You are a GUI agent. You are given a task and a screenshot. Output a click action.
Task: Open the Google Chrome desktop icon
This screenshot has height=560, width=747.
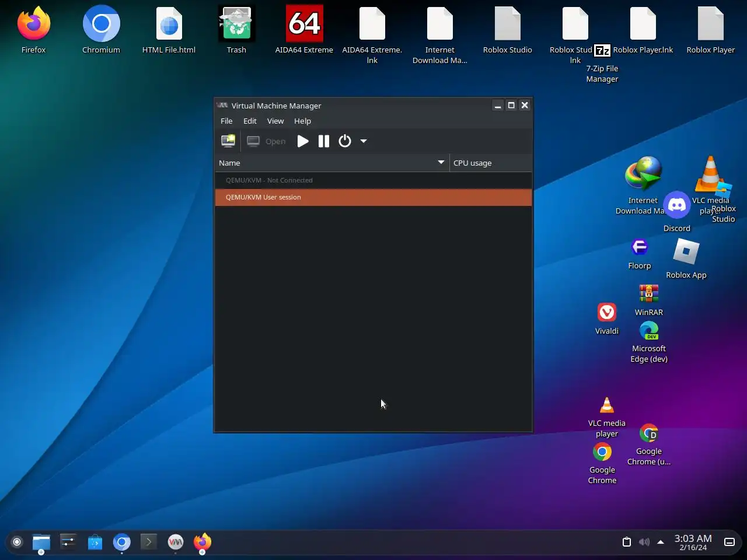602,452
